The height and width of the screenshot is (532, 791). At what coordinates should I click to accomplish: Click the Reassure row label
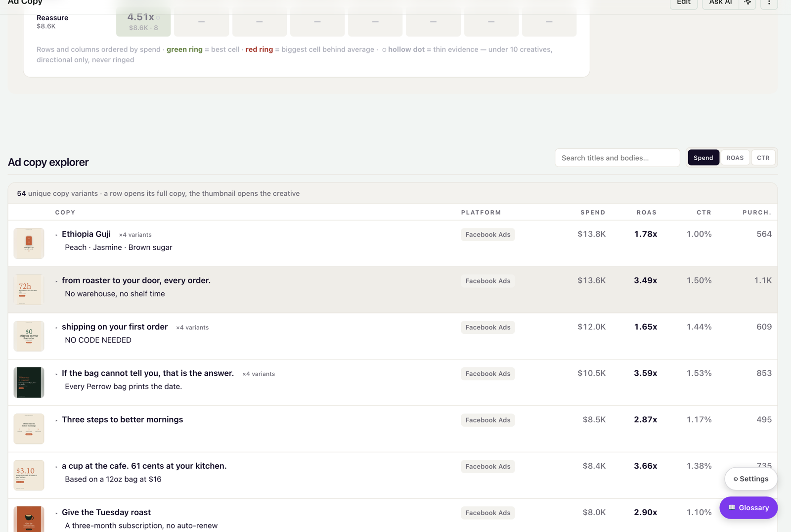(x=52, y=18)
